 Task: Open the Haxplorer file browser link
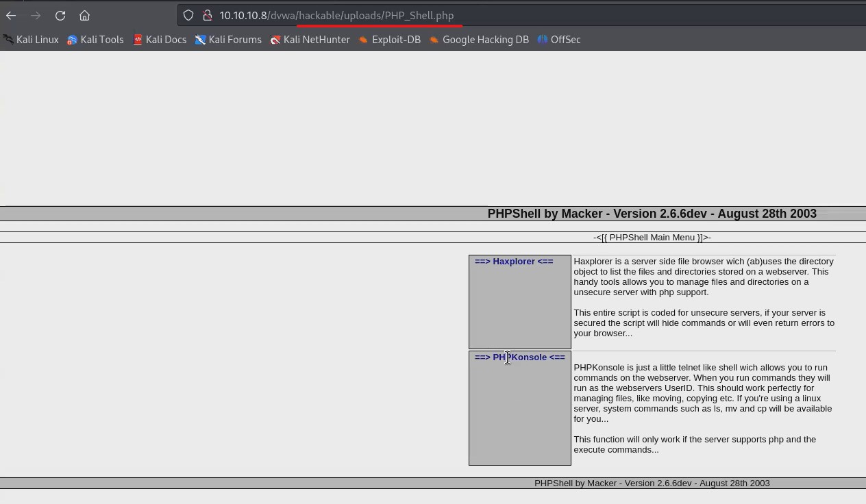[x=514, y=262]
